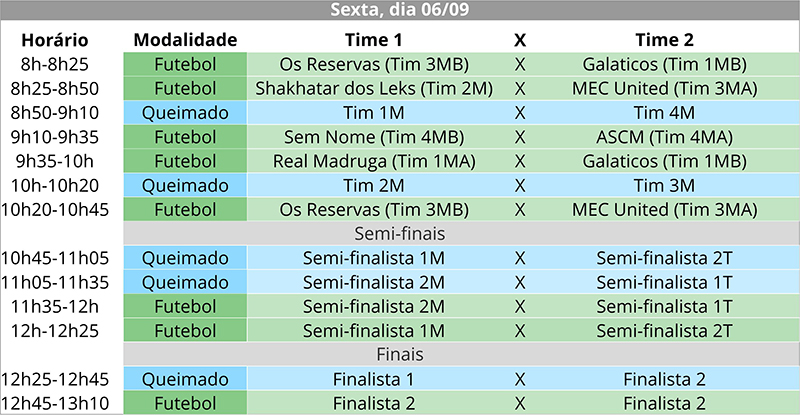Screen dimensions: 800x415
Task: Select the Real Madruga (Tim 1MA) cell
Action: tap(373, 161)
